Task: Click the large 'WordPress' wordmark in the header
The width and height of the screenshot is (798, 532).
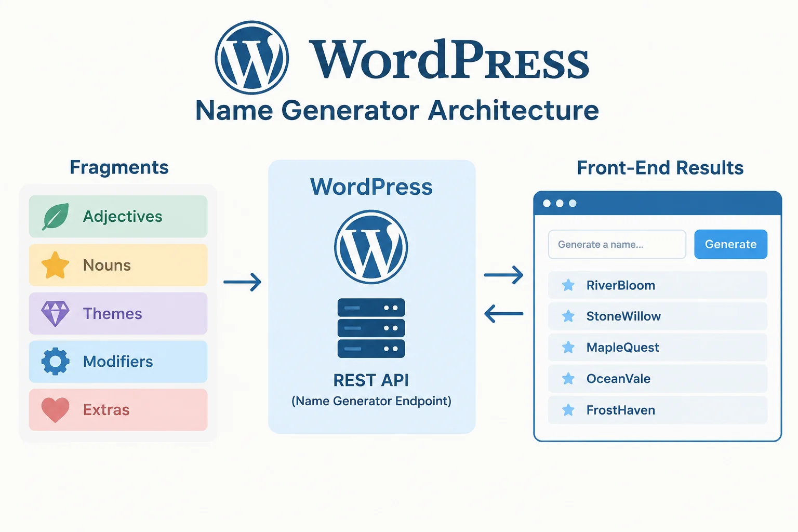Action: 449,60
